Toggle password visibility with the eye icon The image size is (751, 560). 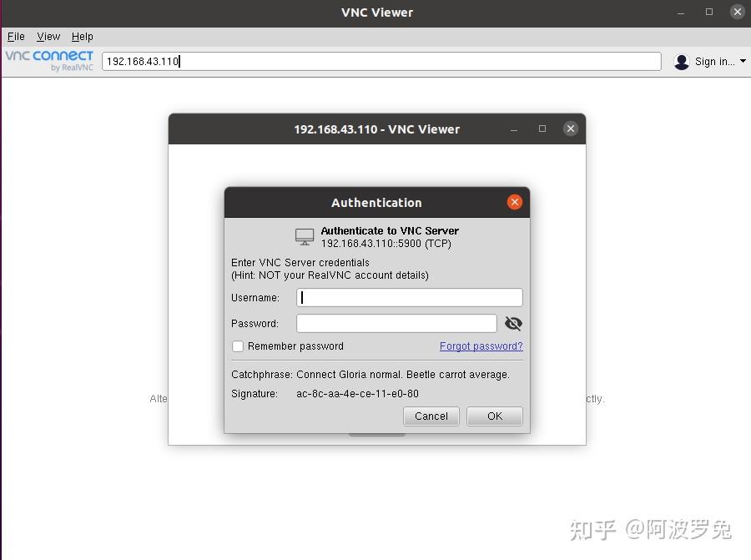[x=513, y=323]
